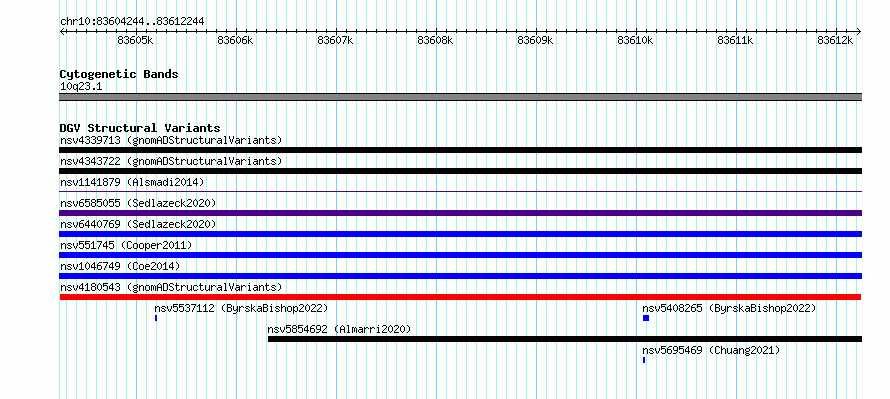Screen dimensions: 890x399
Task: Click the small blue marker under nsv5537112
Action: click(156, 318)
